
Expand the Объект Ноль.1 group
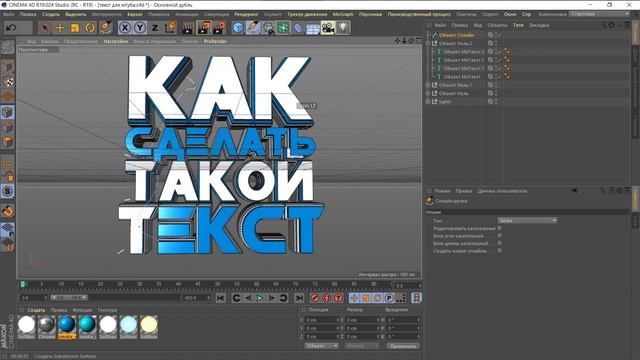coord(428,85)
